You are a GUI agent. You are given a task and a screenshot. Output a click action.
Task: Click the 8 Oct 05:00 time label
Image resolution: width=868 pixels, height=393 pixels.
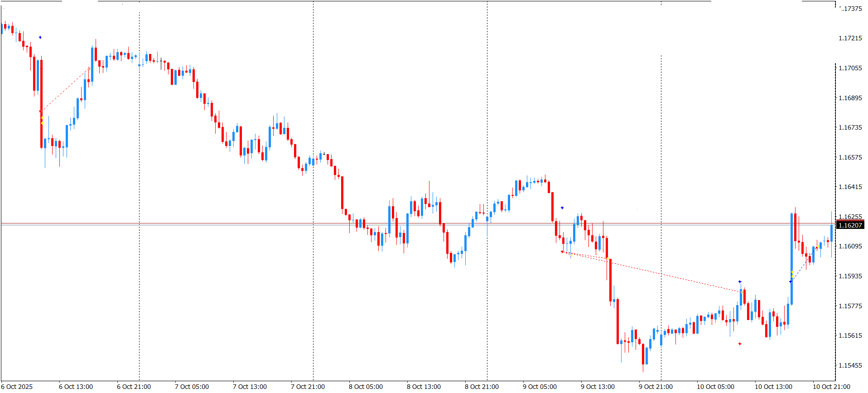click(x=366, y=387)
